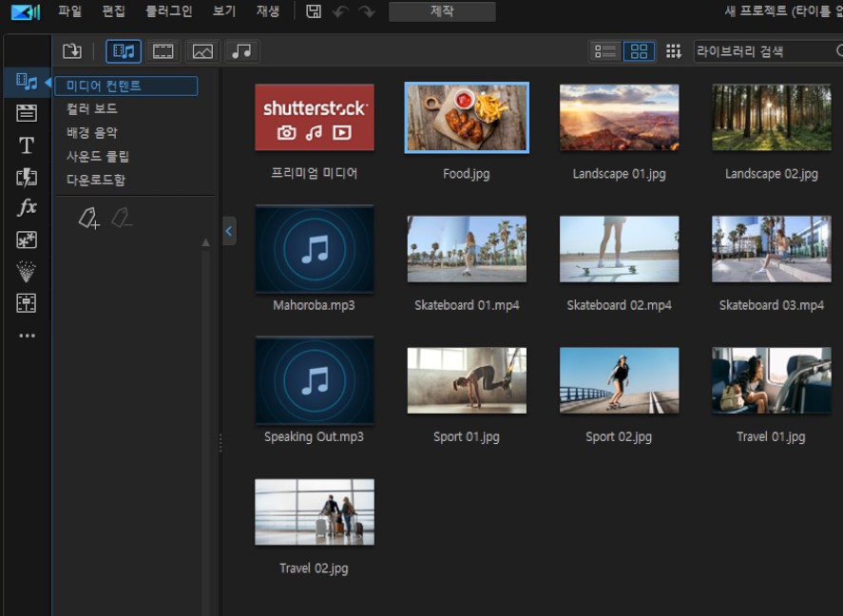Image resolution: width=843 pixels, height=616 pixels.
Task: Select the Landscape 02.jpg thumbnail
Action: pos(772,117)
